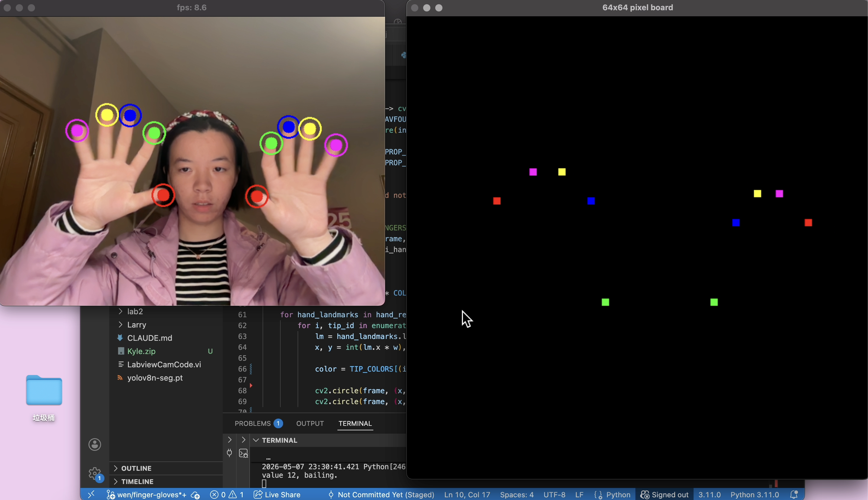Click the plug icon in terminal panel
The width and height of the screenshot is (868, 500).
[229, 453]
